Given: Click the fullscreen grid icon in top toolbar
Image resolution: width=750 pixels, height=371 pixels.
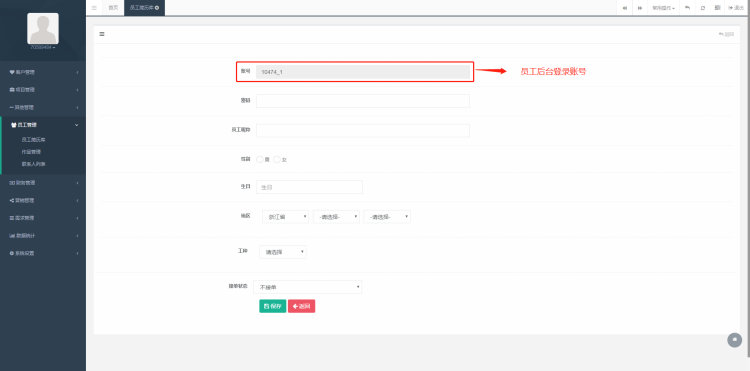Looking at the screenshot, I should tap(717, 8).
